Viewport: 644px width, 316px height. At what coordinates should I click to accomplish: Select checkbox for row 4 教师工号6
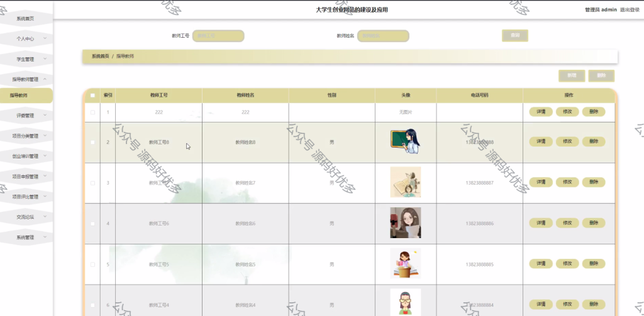pos(92,223)
